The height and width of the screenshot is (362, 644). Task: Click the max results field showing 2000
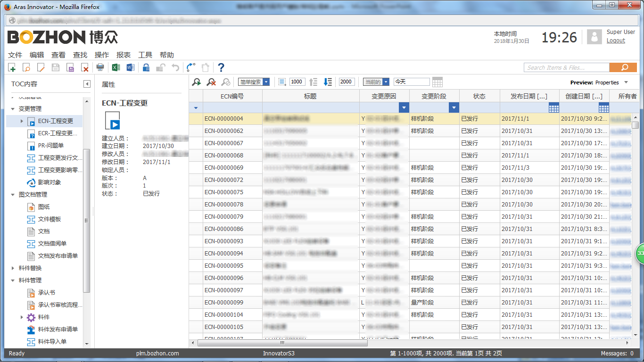(x=346, y=82)
